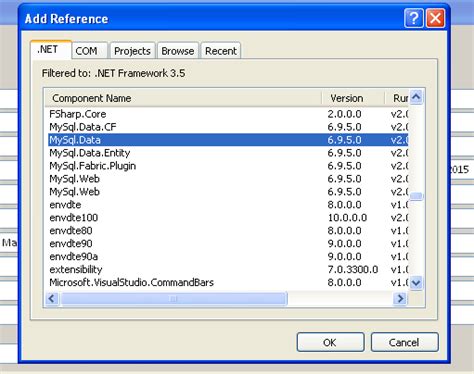Click the list scroll down arrow
474x374 pixels.
click(x=416, y=283)
